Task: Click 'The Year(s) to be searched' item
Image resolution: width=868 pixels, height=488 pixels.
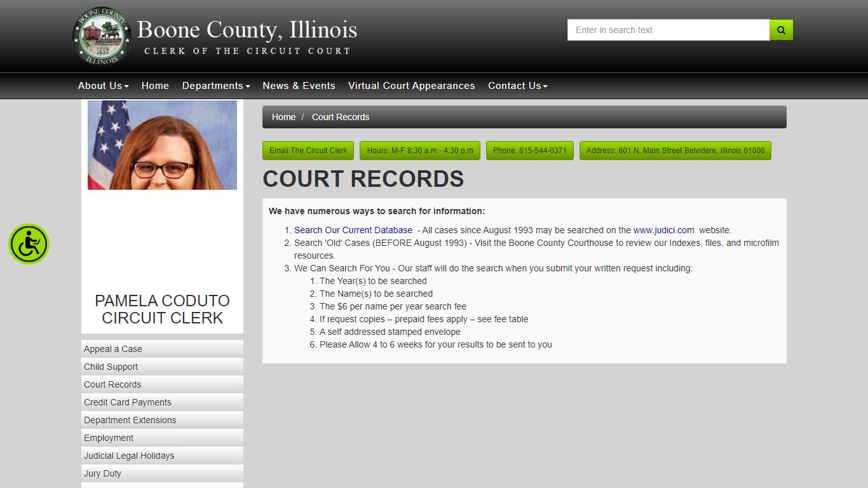Action: [373, 281]
